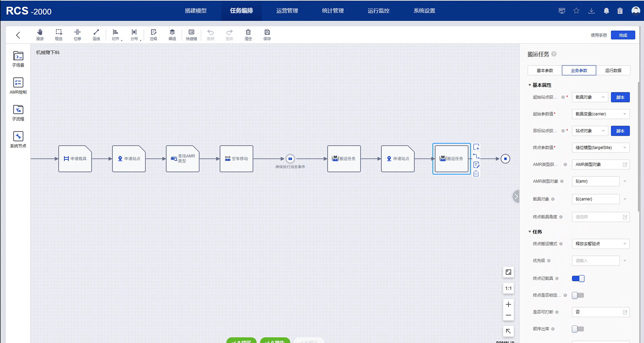Click 脚本 button beside 站点对象 dropdown
Screen dimensions: 644x343
coord(620,131)
